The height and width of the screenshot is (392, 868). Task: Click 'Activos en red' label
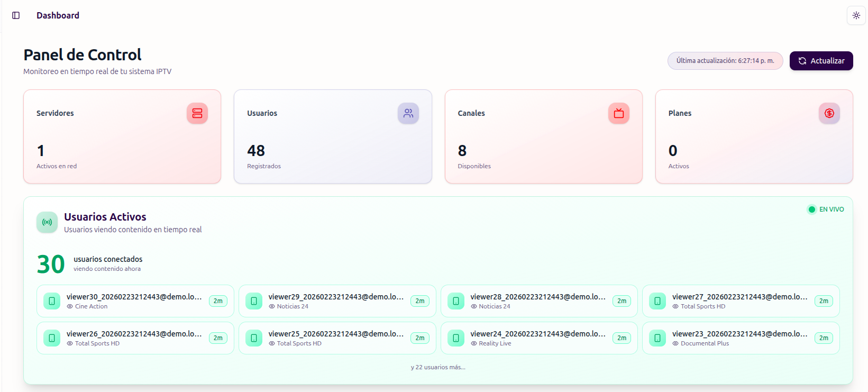tap(57, 166)
